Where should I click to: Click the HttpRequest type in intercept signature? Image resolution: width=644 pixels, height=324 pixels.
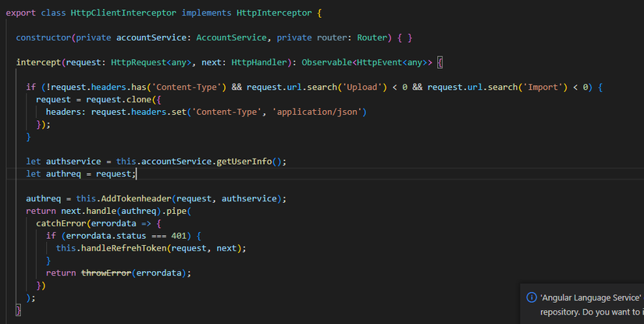click(x=139, y=62)
